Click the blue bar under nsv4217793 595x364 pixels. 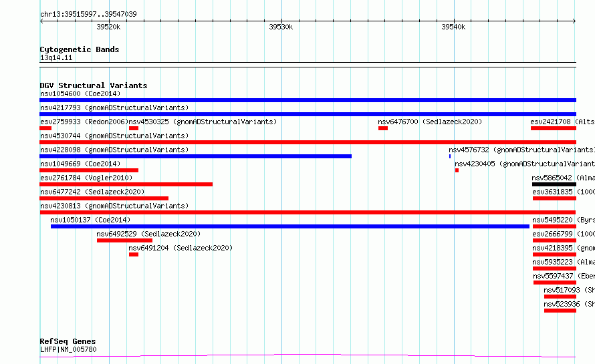308,114
